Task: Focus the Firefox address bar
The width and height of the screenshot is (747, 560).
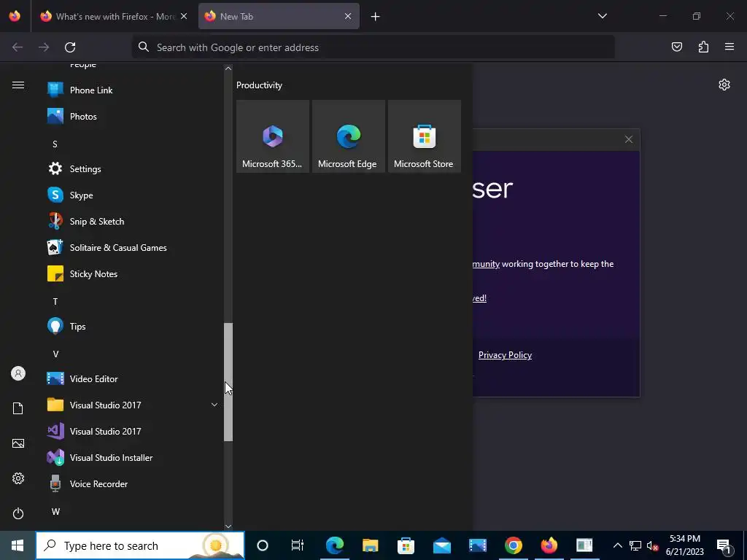Action: click(x=373, y=47)
